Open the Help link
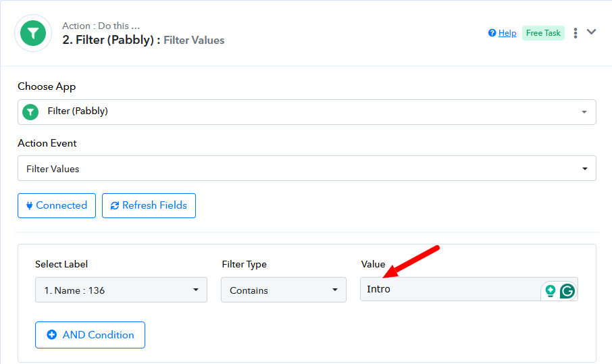Image resolution: width=612 pixels, height=364 pixels. coord(507,33)
